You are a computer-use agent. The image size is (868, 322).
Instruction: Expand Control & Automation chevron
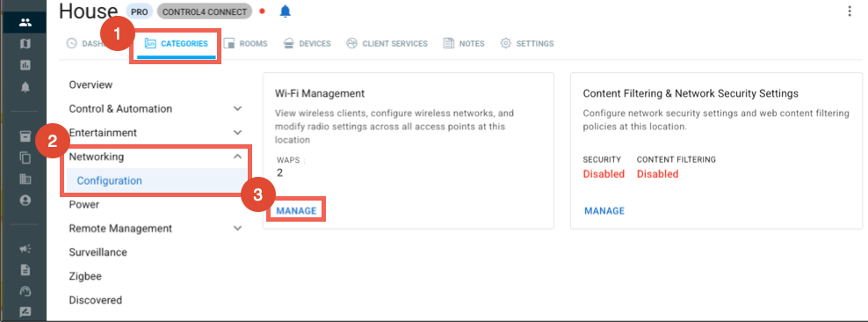click(237, 108)
